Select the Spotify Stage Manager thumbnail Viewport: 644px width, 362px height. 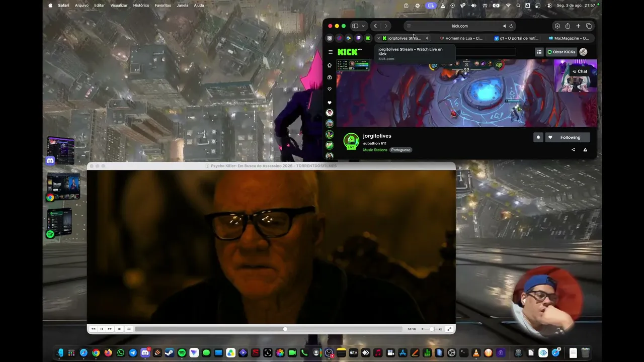[x=60, y=223]
